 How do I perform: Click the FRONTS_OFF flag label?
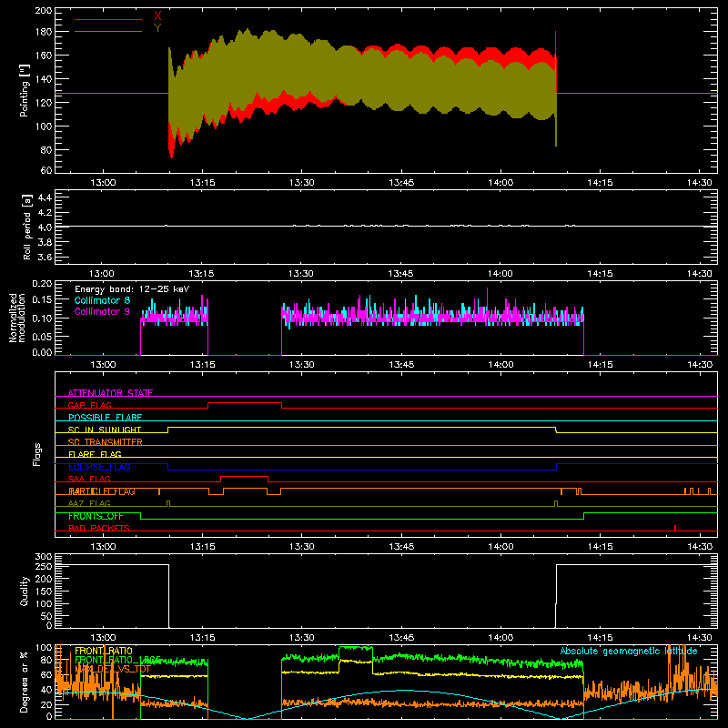(x=96, y=516)
